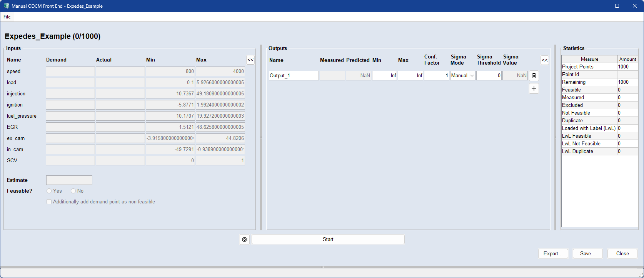This screenshot has width=644, height=278.
Task: Collapse the Outputs panel with << button
Action: [545, 60]
